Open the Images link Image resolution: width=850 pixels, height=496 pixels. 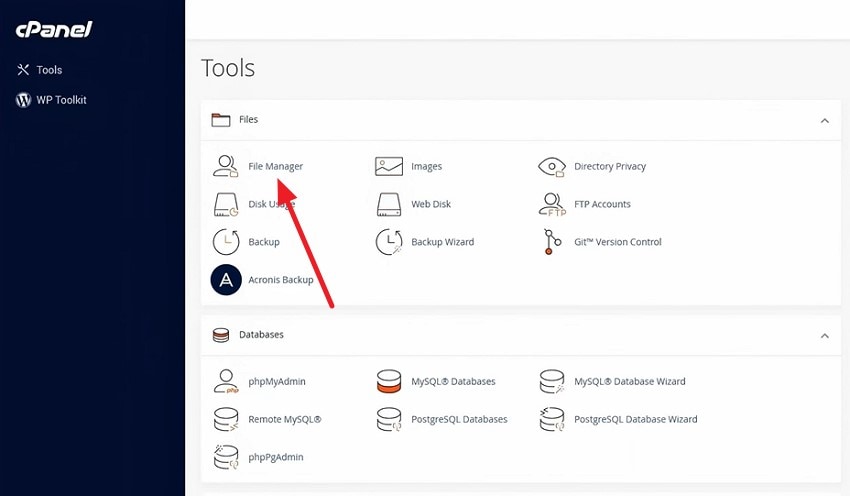coord(426,166)
